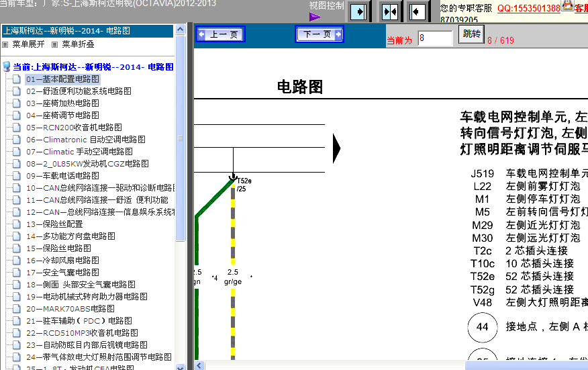Open 09—车载电话电路图
Screen dimensions: 588x370
click(62, 176)
